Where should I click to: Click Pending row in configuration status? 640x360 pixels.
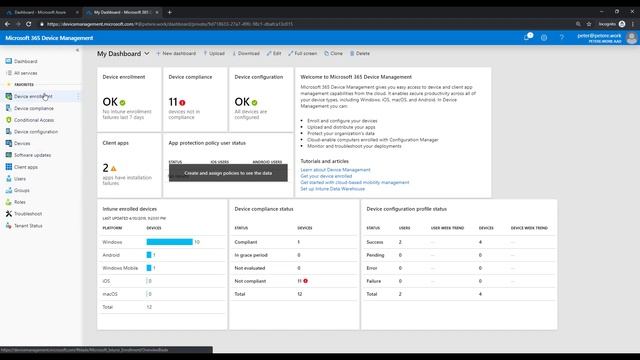point(459,255)
